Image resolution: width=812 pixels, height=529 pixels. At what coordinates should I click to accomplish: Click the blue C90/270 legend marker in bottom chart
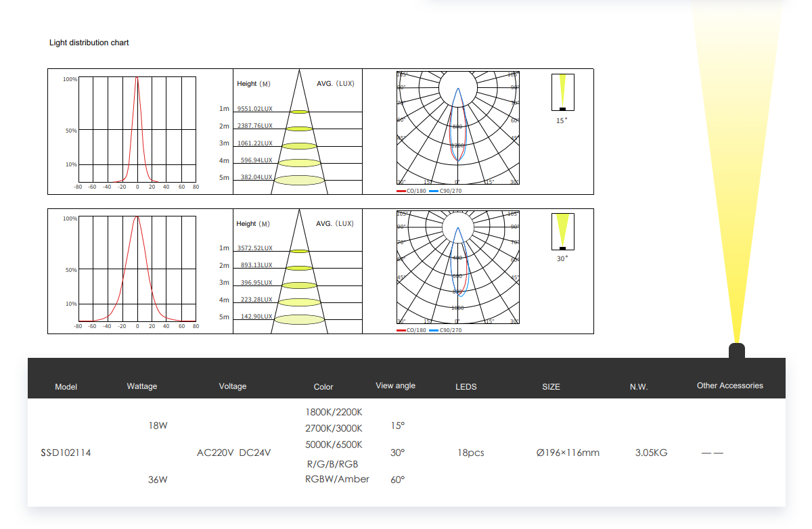pyautogui.click(x=434, y=331)
